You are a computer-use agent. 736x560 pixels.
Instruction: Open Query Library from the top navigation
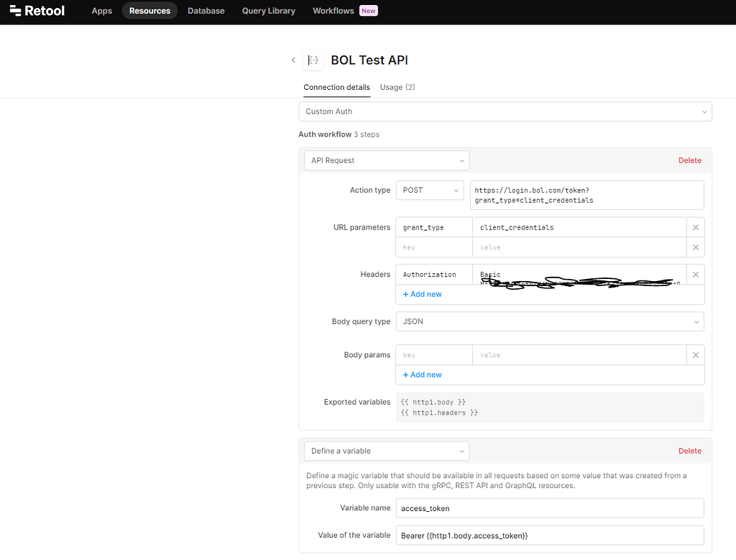tap(268, 10)
